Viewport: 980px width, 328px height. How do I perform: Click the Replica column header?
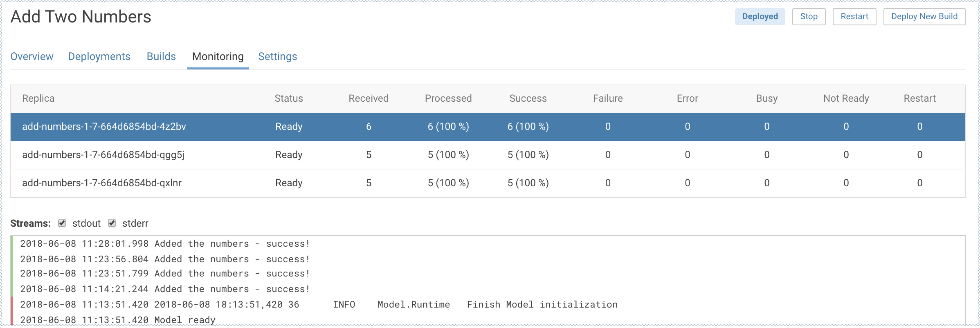tap(38, 98)
